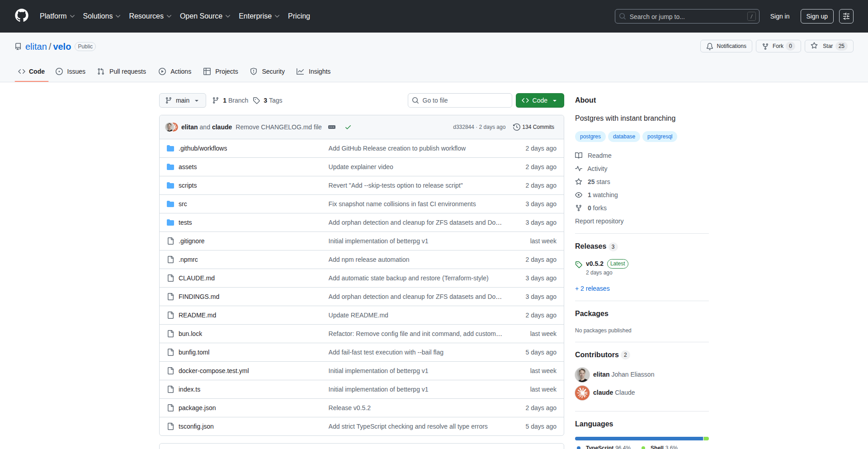The width and height of the screenshot is (868, 449).
Task: Click the claude contributor avatar
Action: coord(582,392)
